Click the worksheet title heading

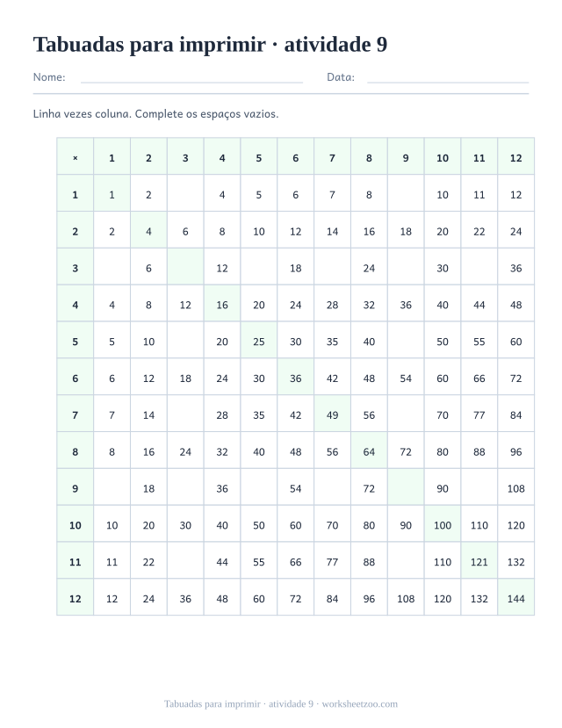[210, 45]
